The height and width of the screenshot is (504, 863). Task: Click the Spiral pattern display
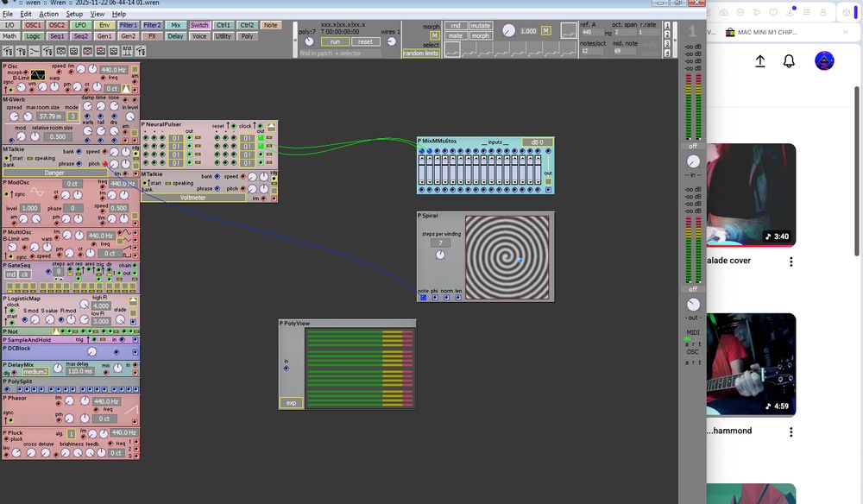pyautogui.click(x=507, y=256)
